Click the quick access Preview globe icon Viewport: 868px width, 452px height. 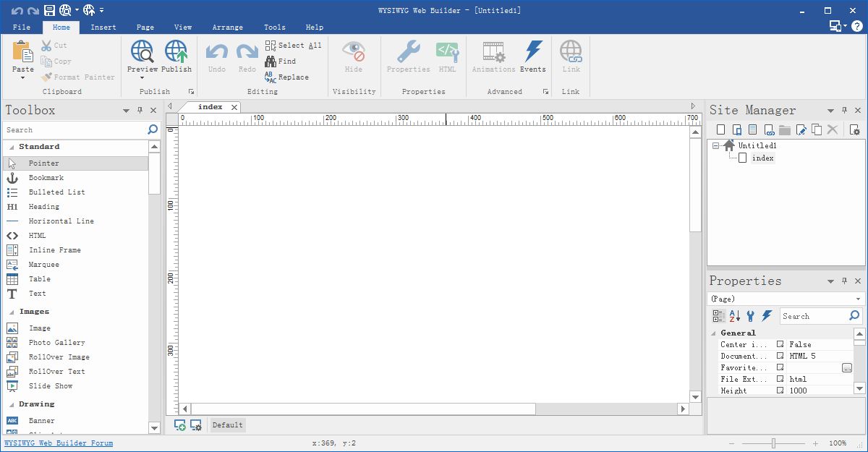tap(66, 10)
